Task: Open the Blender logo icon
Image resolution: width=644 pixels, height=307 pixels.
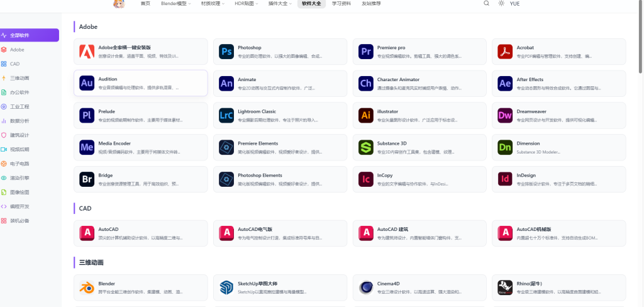Action: click(x=87, y=287)
